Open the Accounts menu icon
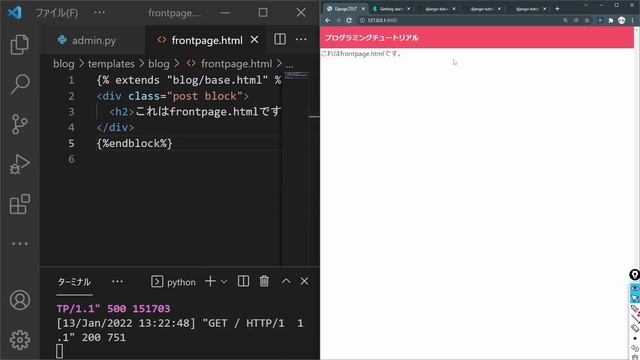This screenshot has width=640, height=360. pyautogui.click(x=20, y=300)
